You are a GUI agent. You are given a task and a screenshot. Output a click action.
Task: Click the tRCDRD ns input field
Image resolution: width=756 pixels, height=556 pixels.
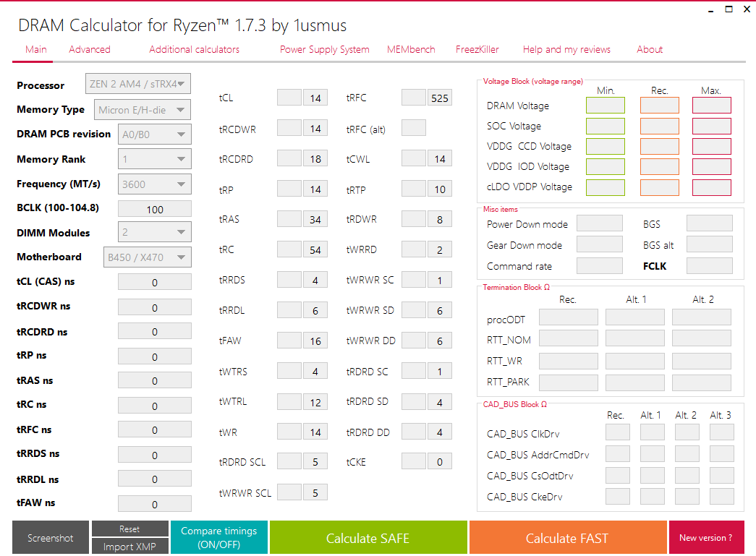coord(155,331)
